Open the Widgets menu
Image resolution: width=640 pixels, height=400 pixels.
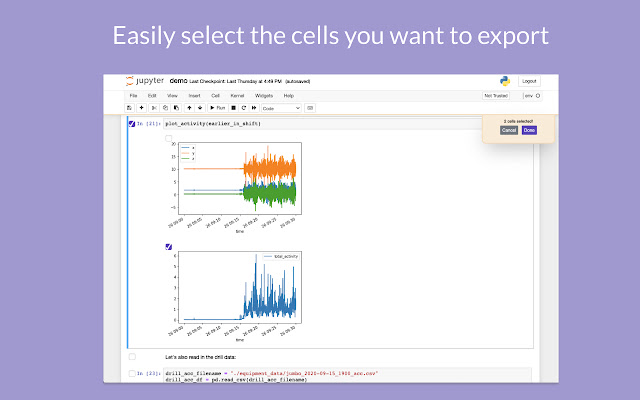pos(264,96)
